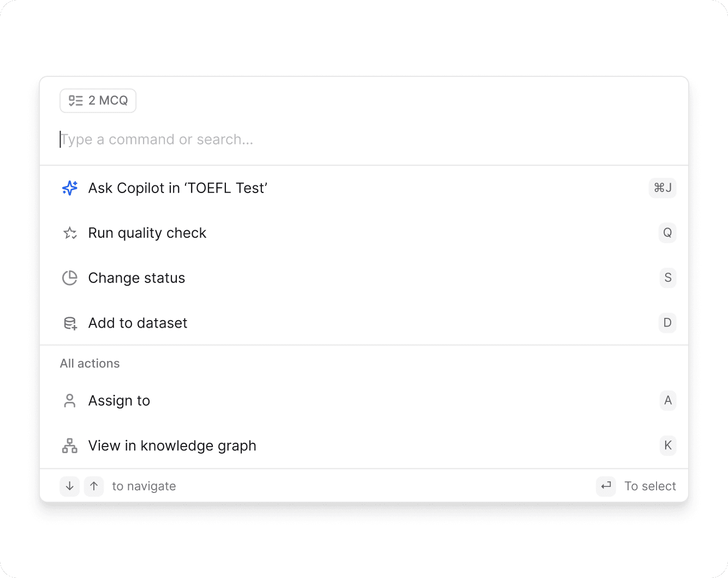
Task: Click the quality check star icon
Action: (70, 233)
